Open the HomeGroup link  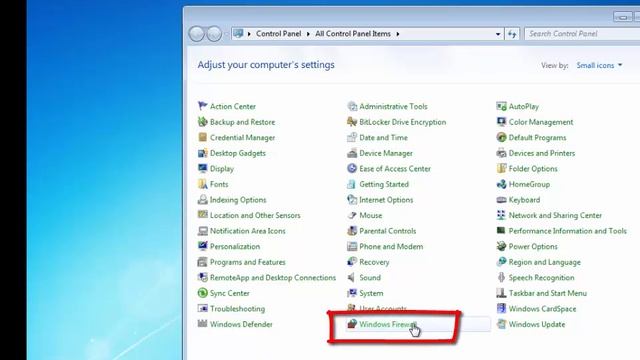(x=529, y=184)
